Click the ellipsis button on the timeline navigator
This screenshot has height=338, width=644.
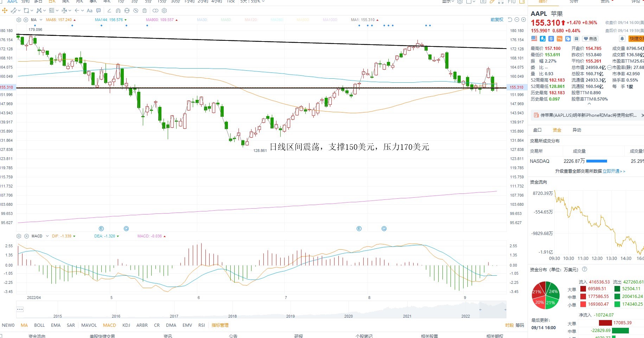[20, 310]
